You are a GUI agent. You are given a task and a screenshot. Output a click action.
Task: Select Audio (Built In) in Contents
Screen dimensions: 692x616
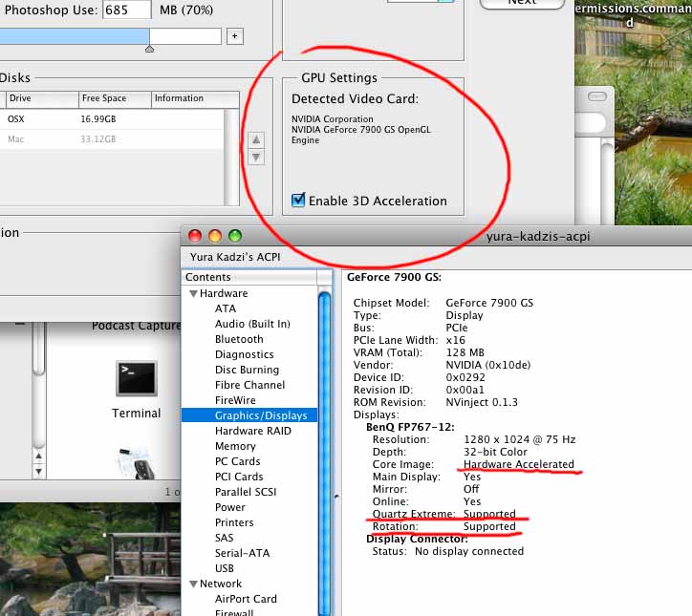pos(252,324)
